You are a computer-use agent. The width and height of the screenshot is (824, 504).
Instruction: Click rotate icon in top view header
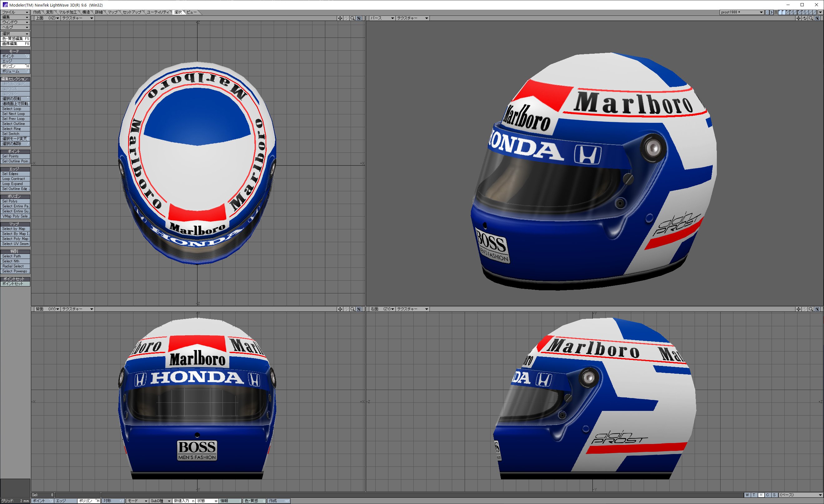[x=347, y=18]
